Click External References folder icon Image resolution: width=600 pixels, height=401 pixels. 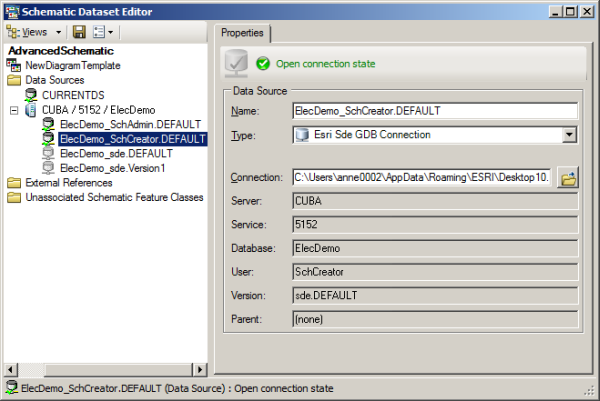14,183
